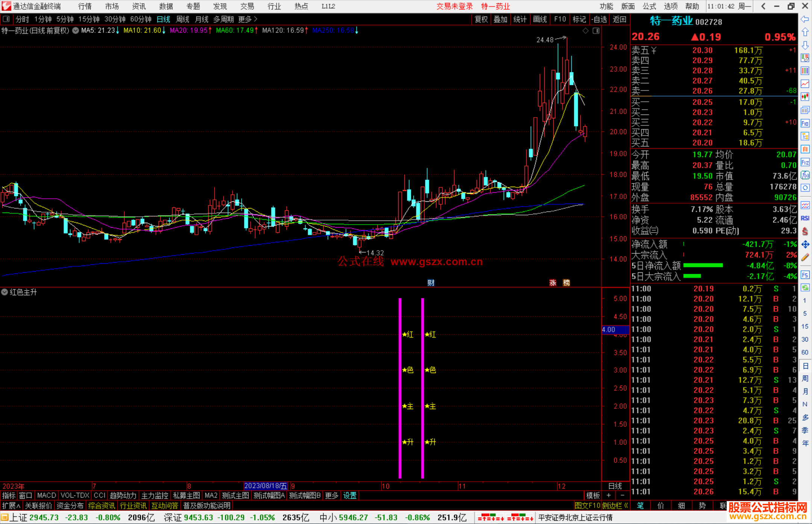Open the MA settings circle dropdown

click(76, 30)
